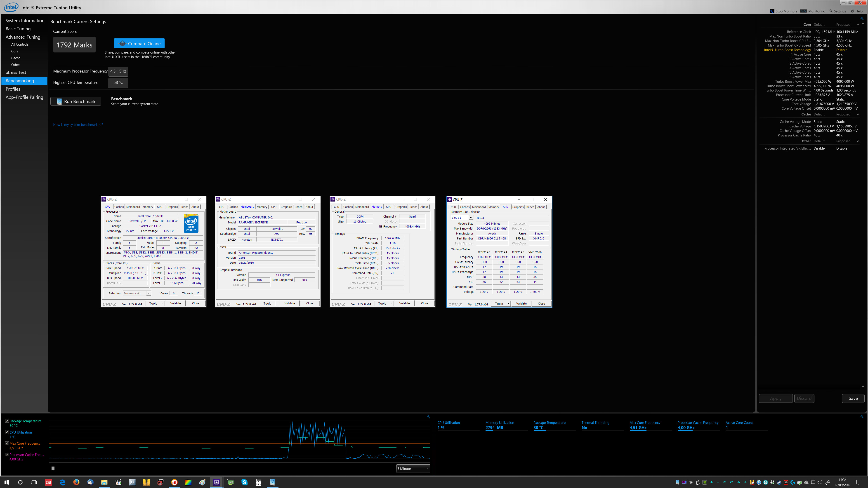This screenshot has height=488, width=868.
Task: Open the Graphics tab in CPU-Z Memory window
Action: coord(401,207)
